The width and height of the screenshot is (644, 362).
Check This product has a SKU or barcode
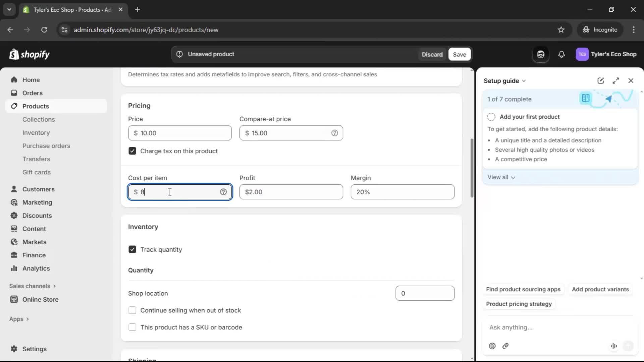pos(132,327)
